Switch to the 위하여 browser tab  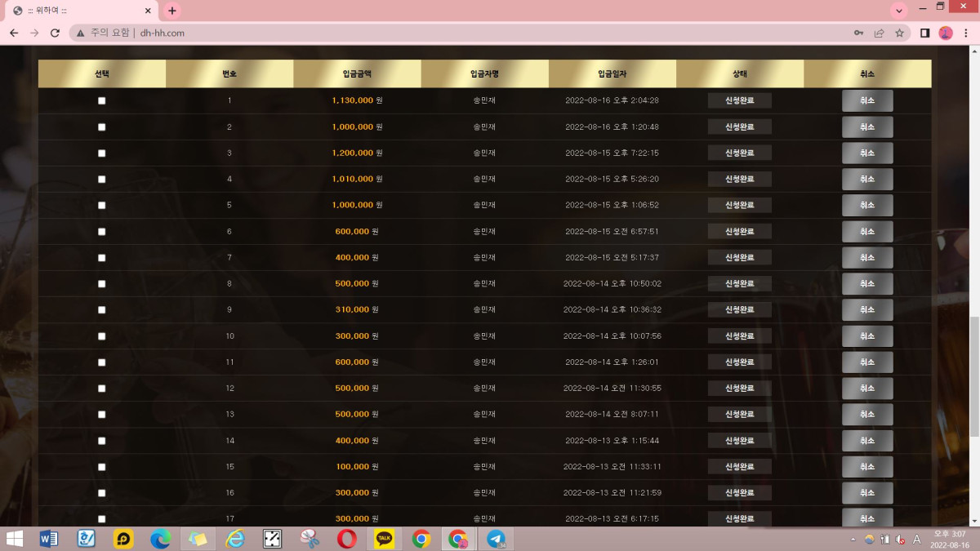click(x=78, y=11)
